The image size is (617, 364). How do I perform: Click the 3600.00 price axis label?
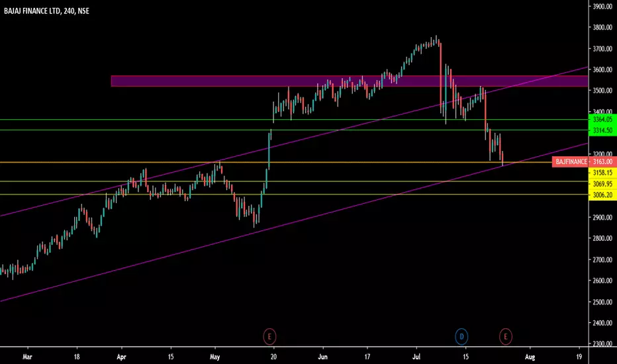point(602,69)
